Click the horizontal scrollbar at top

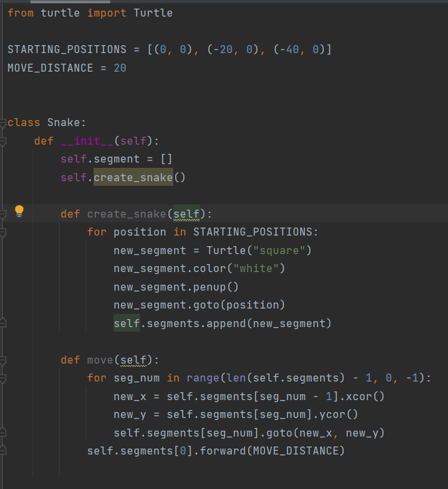(x=70, y=1)
